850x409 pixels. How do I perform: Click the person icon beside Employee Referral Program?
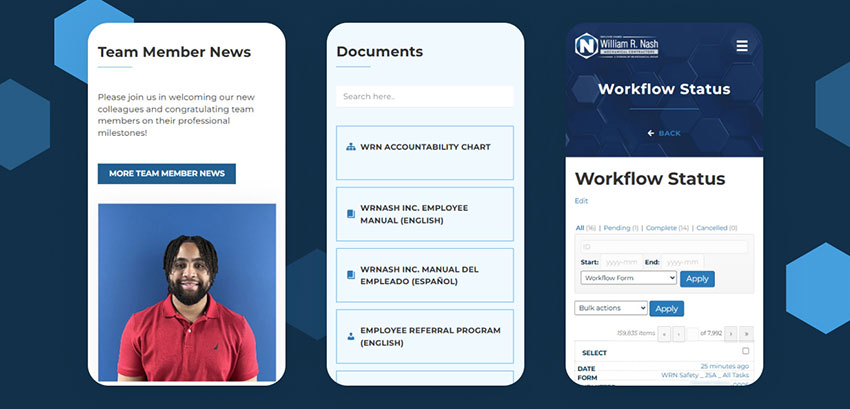(x=351, y=336)
